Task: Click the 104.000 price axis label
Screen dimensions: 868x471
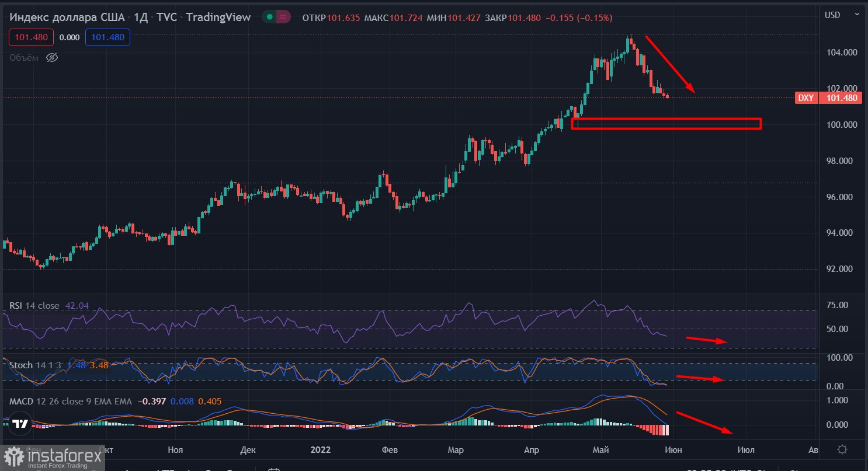Action: click(841, 53)
